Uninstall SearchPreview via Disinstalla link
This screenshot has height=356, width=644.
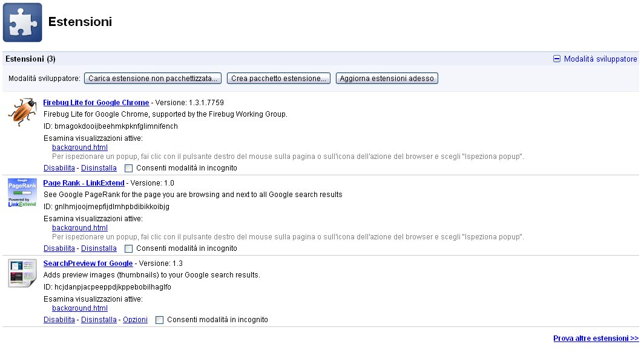pos(99,320)
